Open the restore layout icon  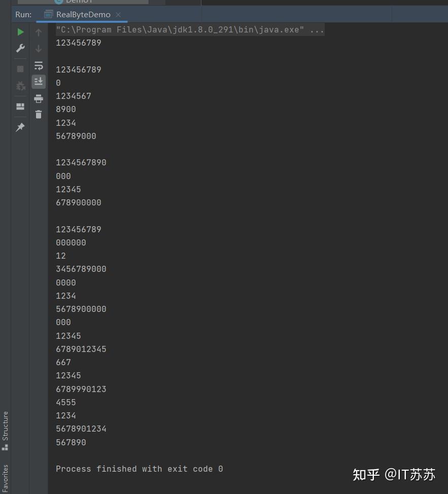[x=20, y=106]
